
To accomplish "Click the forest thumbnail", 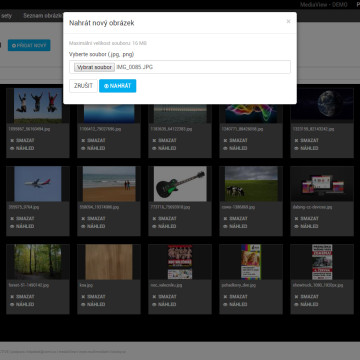I will (38, 262).
